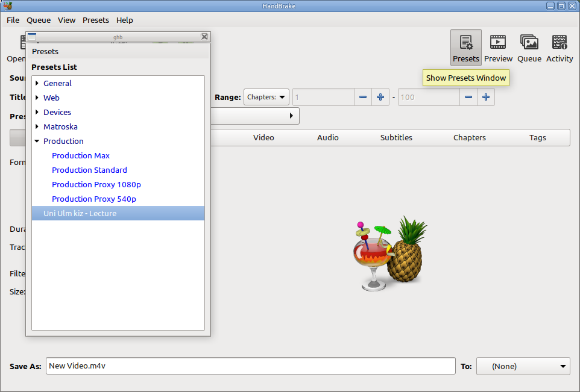Open the Chapters range dropdown
Screen dimensions: 580x392
tap(266, 97)
